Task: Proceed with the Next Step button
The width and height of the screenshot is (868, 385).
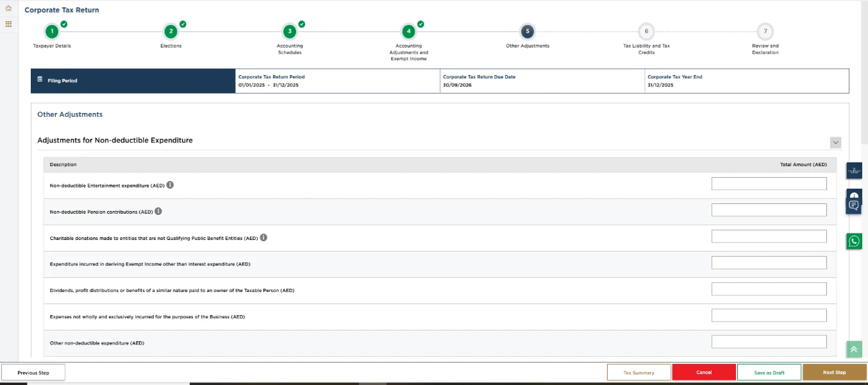Action: point(835,372)
